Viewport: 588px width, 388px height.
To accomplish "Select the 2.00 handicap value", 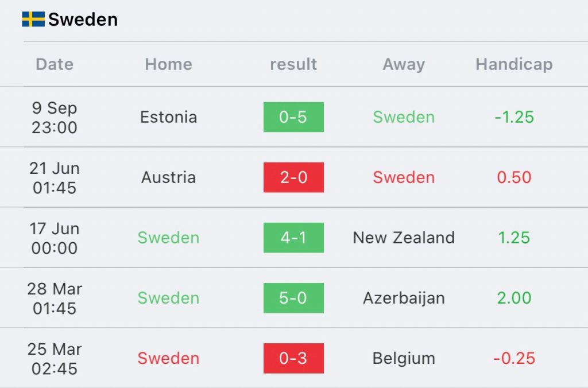I will pos(514,298).
